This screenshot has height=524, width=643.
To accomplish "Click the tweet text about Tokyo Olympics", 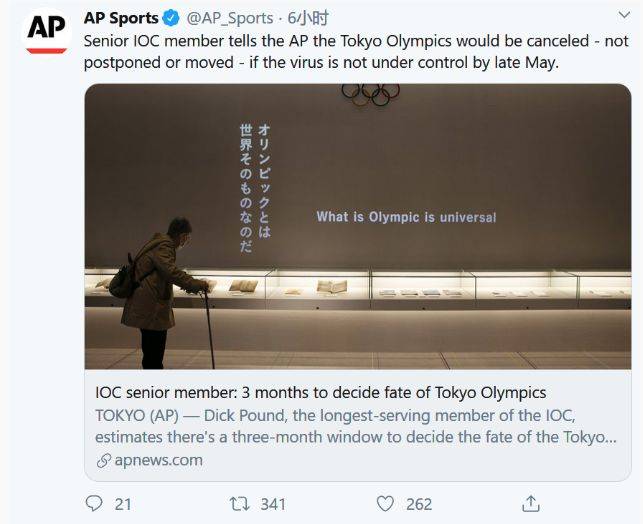I will point(356,52).
